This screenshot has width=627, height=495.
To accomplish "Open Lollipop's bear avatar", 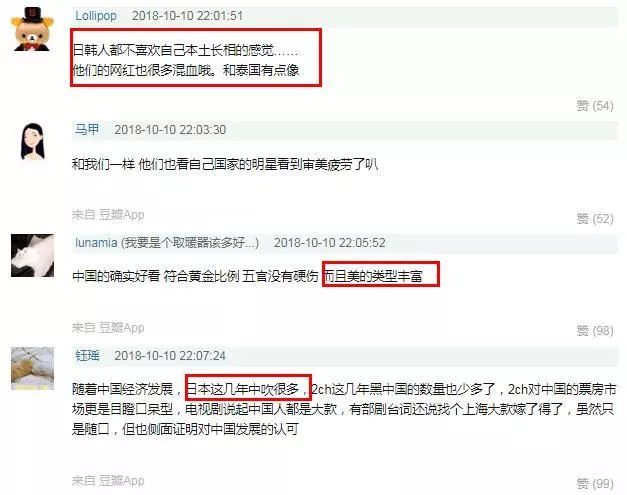I will (32, 29).
